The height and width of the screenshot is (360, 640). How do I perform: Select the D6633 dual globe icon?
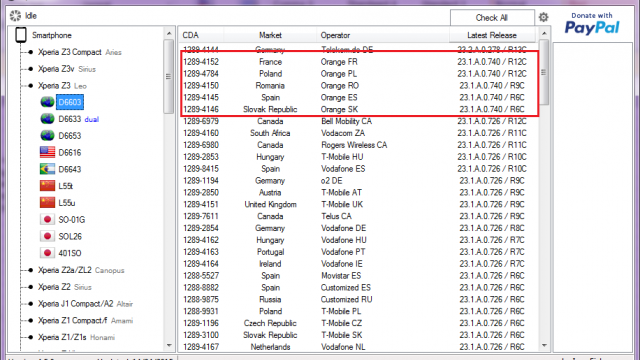(x=47, y=119)
